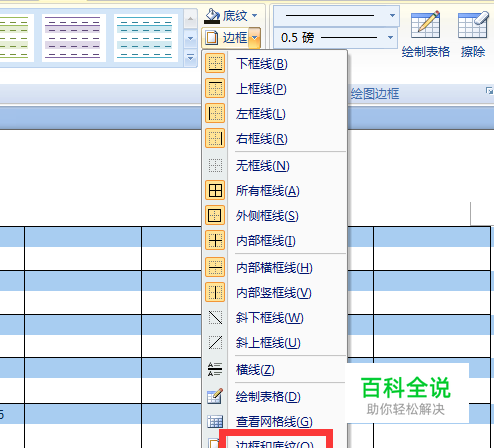Click the 上框线 top border icon
This screenshot has height=448, width=494.
tap(215, 88)
